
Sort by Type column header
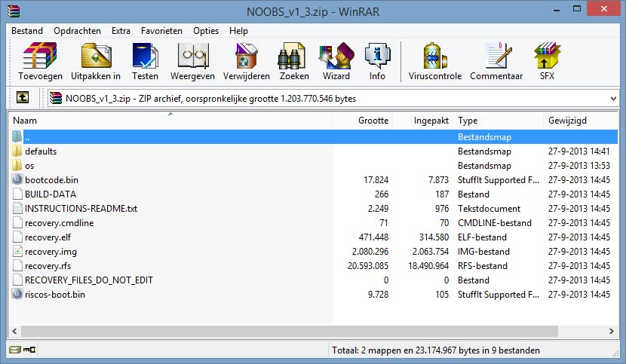click(x=499, y=120)
